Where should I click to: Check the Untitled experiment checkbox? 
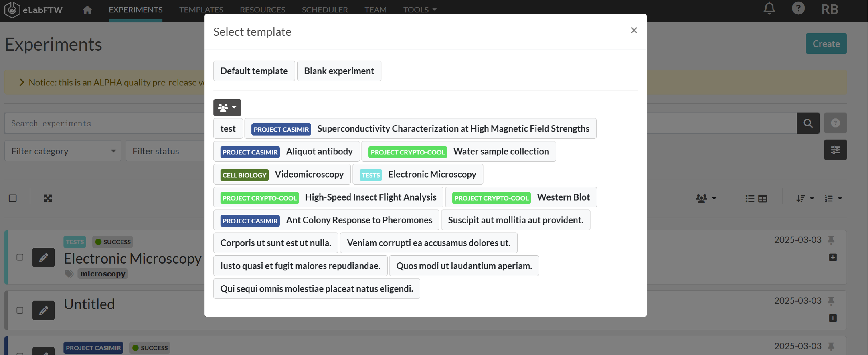pos(20,310)
